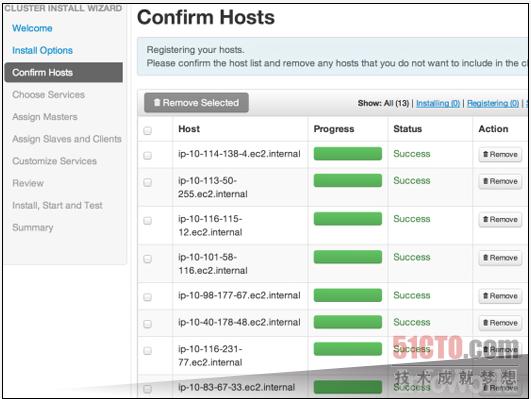Remove host ip-10-101-58-116.ec2.internal
Screen dimensions: 531x399
[500, 258]
